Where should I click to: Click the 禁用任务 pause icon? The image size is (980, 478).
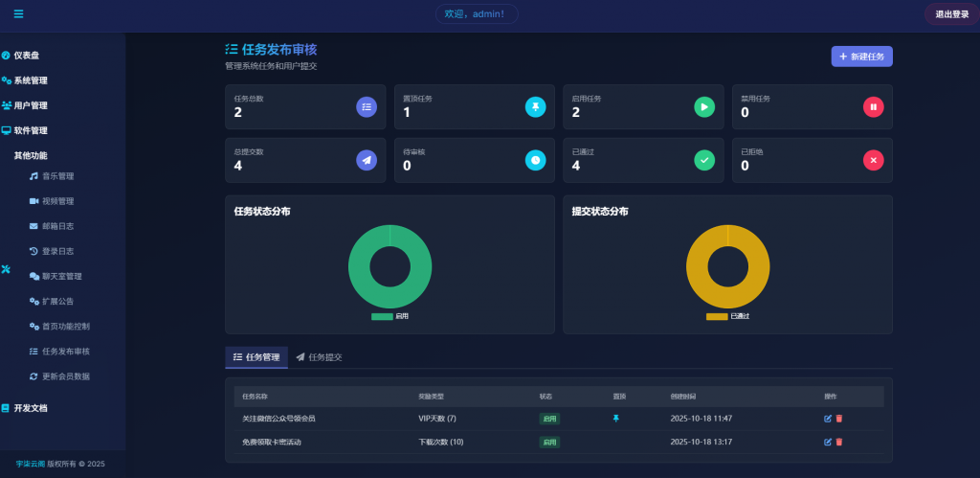coord(873,107)
